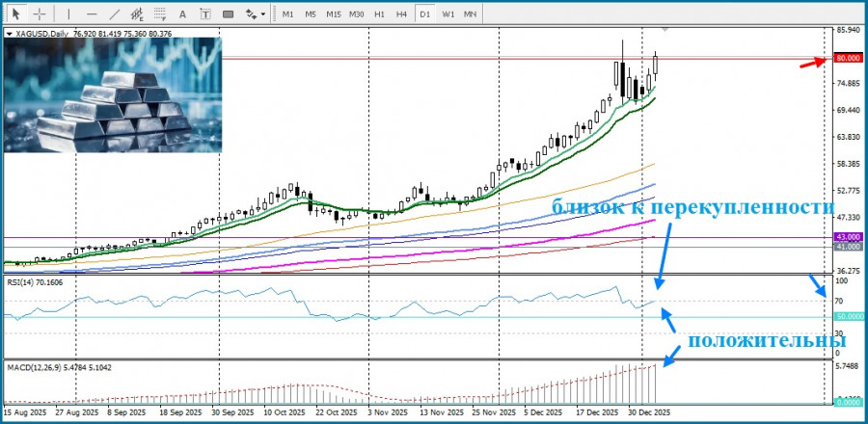Click the 80.000 red price level label
This screenshot has width=868, height=424.
[x=847, y=58]
